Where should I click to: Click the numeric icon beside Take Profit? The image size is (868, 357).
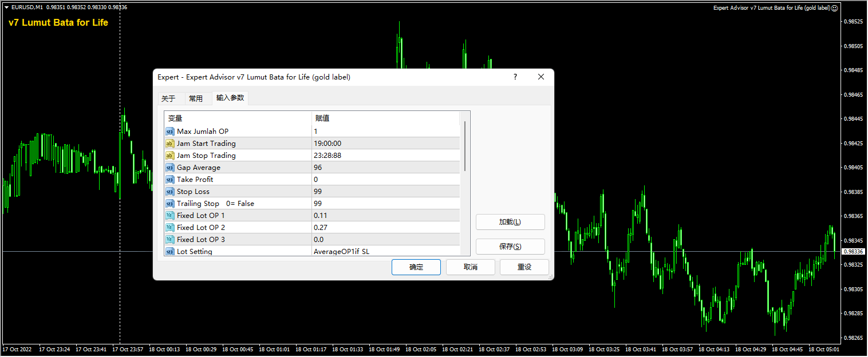pyautogui.click(x=169, y=179)
